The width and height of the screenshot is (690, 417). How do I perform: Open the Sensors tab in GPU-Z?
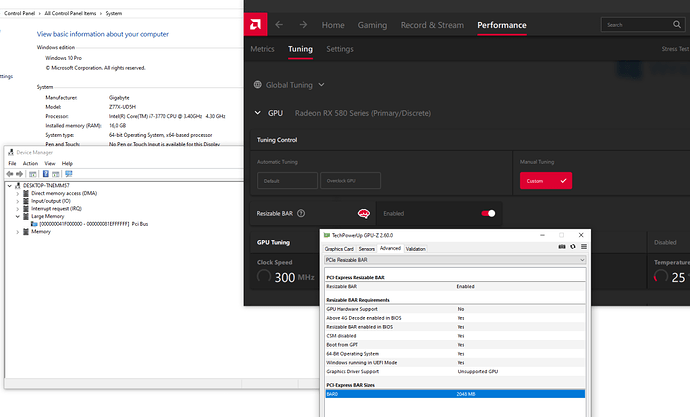tap(367, 249)
